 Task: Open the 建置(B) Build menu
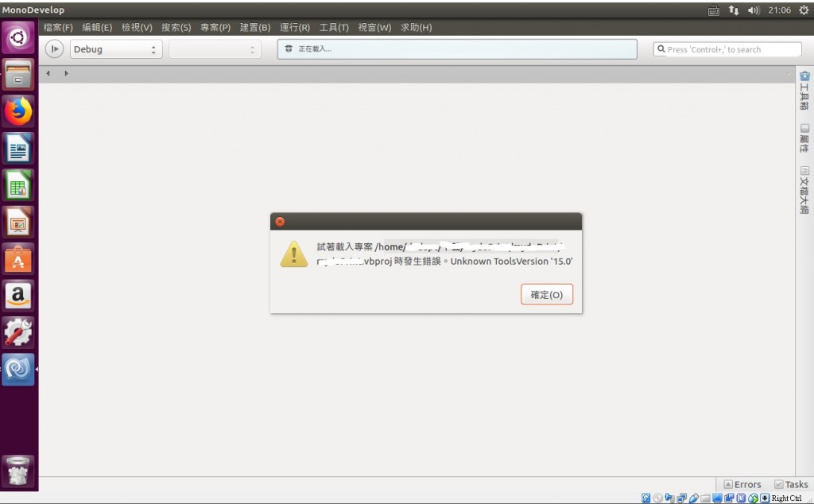(255, 28)
